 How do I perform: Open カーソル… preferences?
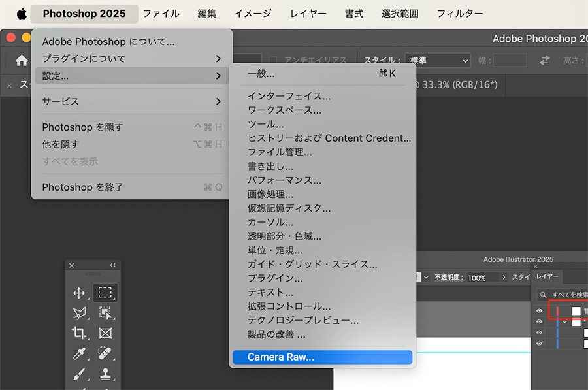click(323, 222)
